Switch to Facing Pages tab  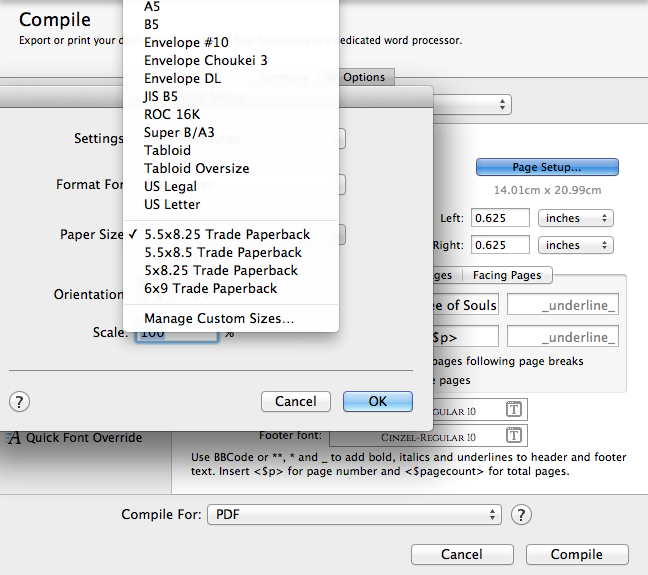pyautogui.click(x=507, y=275)
